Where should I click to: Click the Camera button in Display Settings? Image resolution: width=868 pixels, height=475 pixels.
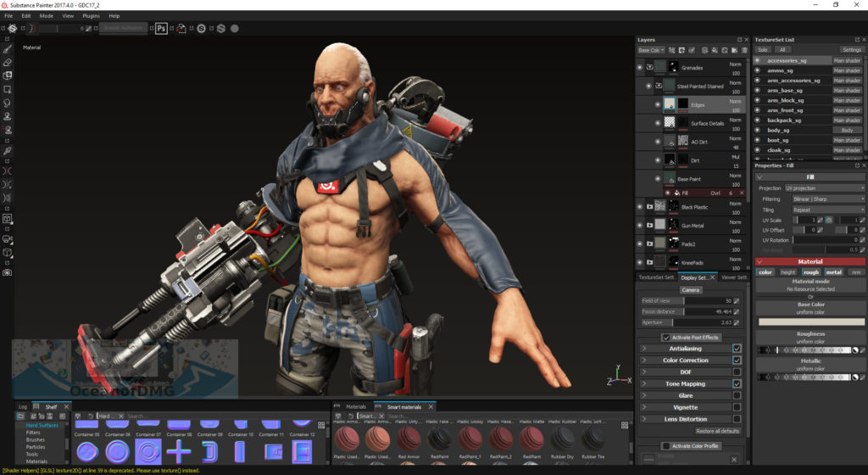point(690,290)
